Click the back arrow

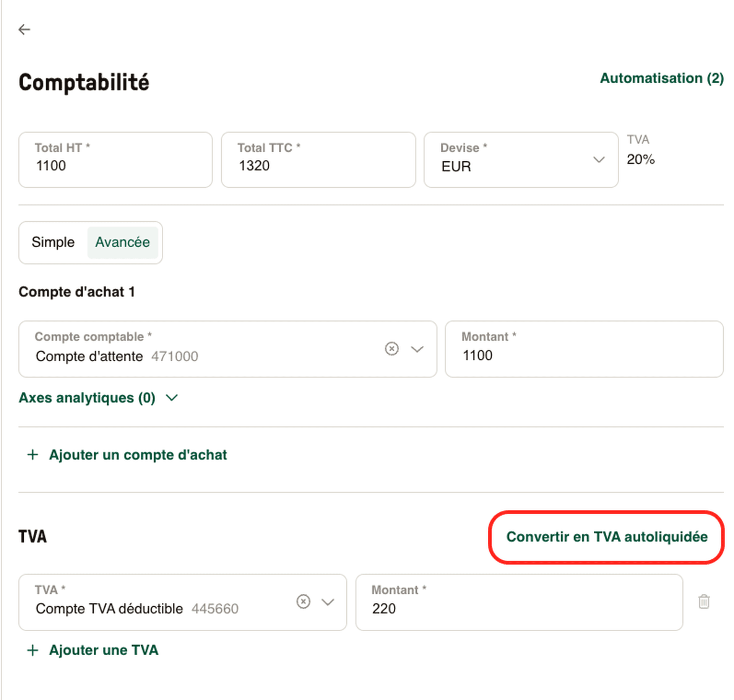[x=24, y=29]
